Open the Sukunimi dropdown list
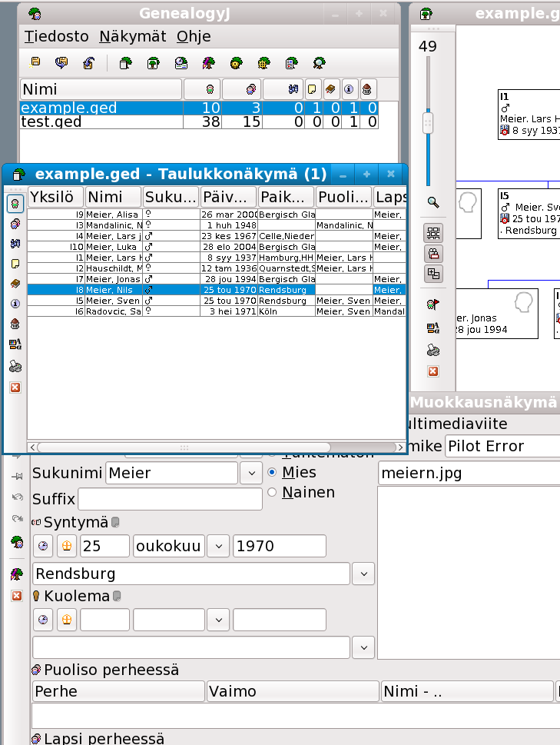Viewport: 560px width, 745px height. pyautogui.click(x=251, y=474)
